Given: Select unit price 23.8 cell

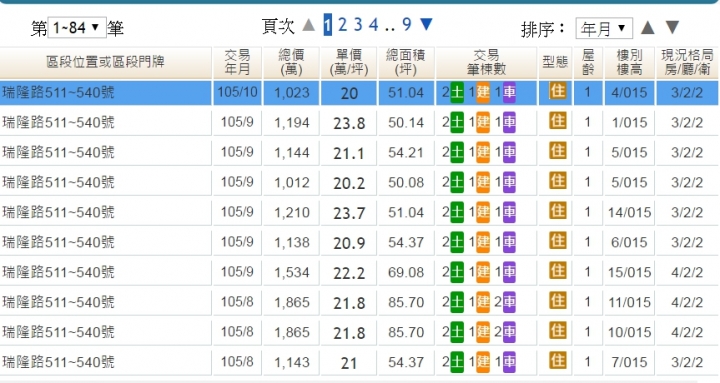Looking at the screenshot, I should click(349, 123).
